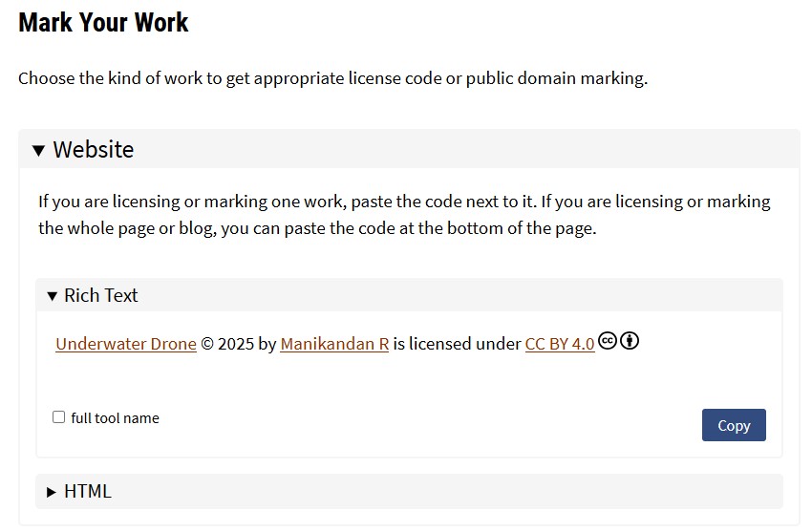The image size is (812, 532).
Task: Click the "full tool name" label text
Action: click(x=115, y=418)
